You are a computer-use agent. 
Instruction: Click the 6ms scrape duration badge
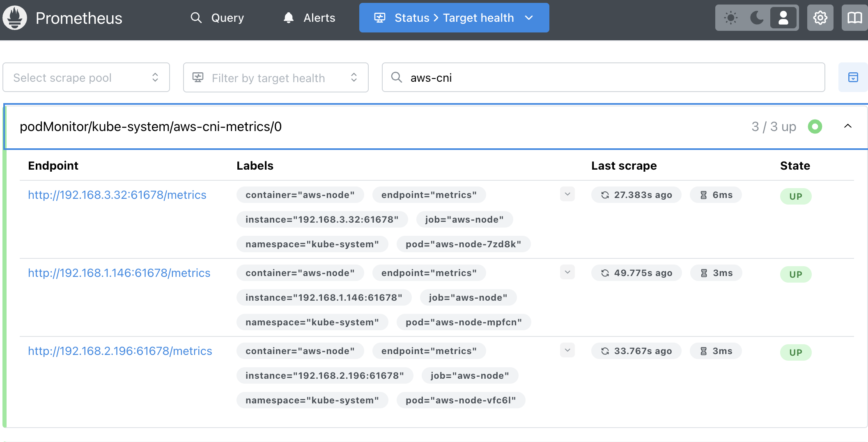(x=716, y=195)
